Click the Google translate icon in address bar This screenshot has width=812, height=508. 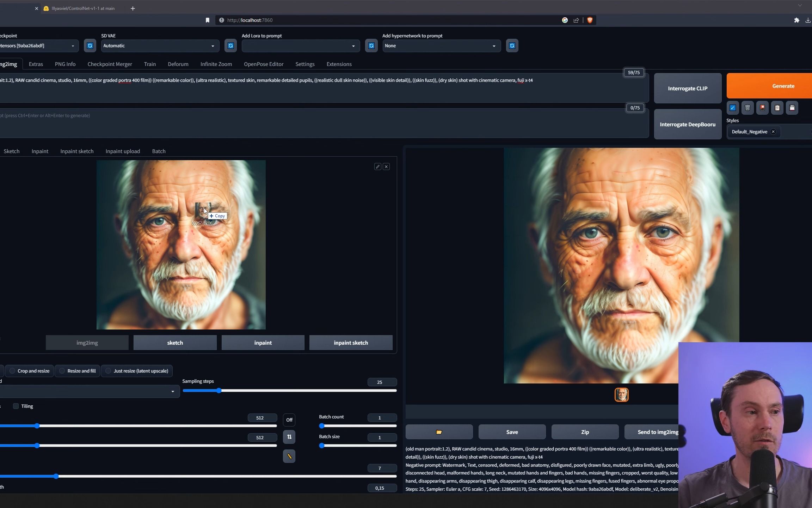point(565,20)
